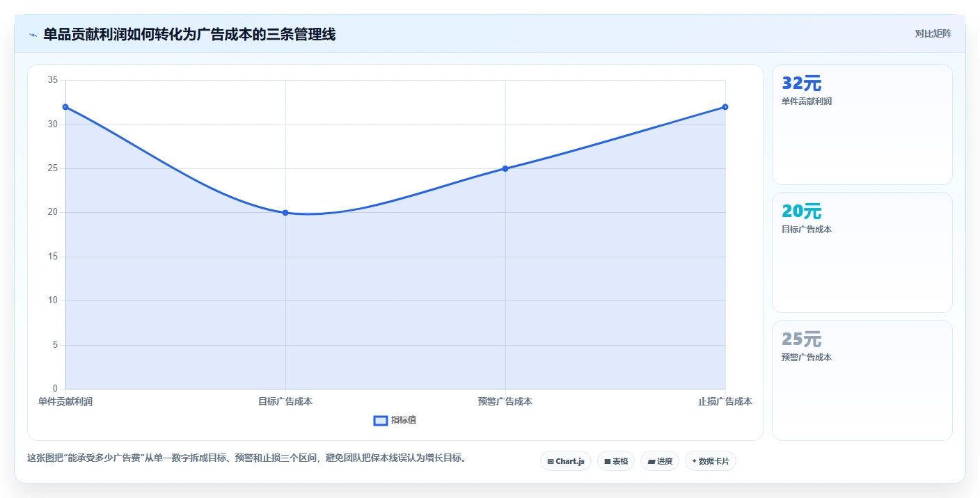Viewport: 980px width, 498px height.
Task: Select the 数据卡片 tag chip
Action: (x=711, y=461)
